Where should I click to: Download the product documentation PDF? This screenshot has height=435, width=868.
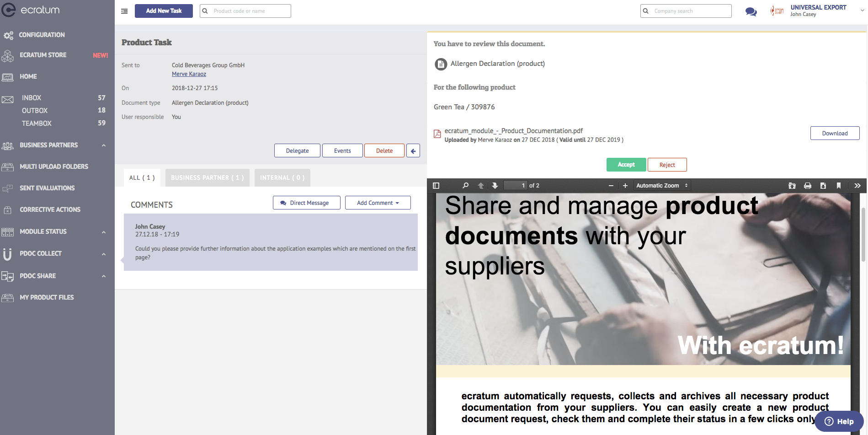[835, 133]
